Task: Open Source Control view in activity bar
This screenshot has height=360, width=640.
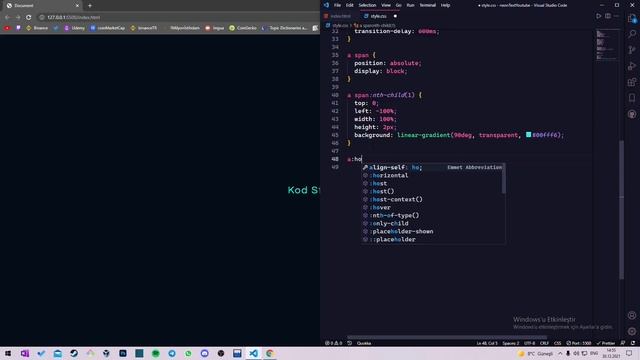Action: point(632,50)
